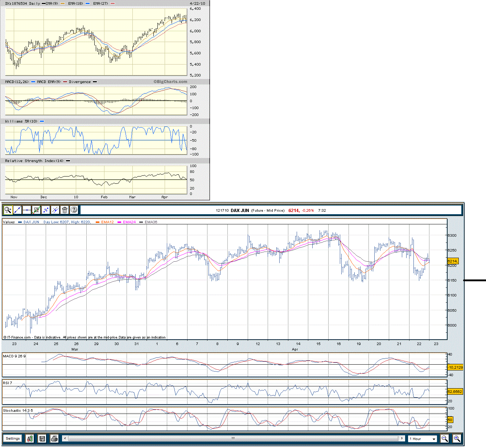Click the zoom in magnifier at bottom right
This screenshot has height=448, width=486.
[457, 439]
